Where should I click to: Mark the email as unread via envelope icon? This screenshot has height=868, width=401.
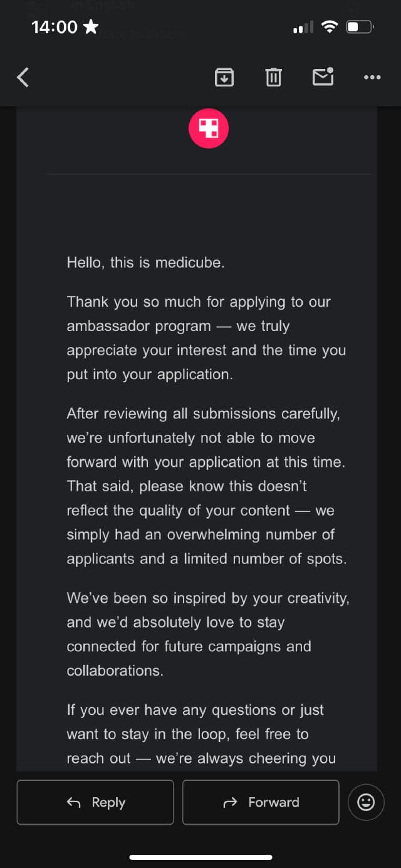click(x=323, y=76)
